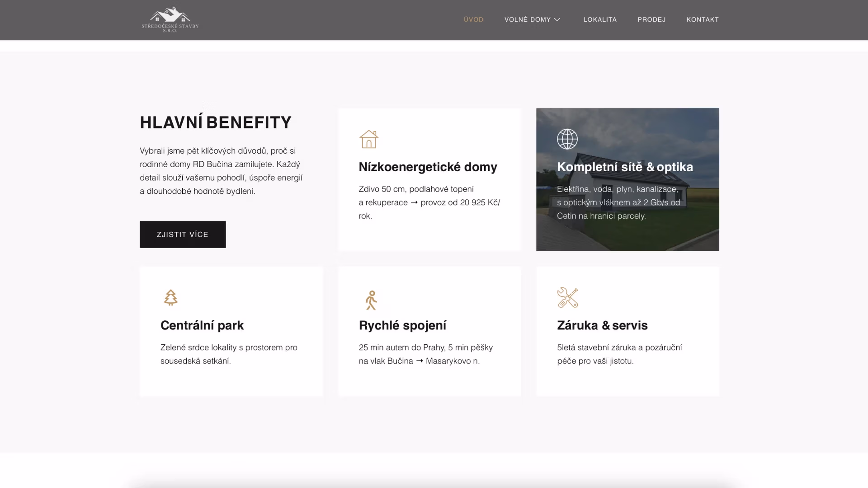Click the chevron next to VOLNÉ DOMY
The height and width of the screenshot is (488, 868).
tap(557, 19)
